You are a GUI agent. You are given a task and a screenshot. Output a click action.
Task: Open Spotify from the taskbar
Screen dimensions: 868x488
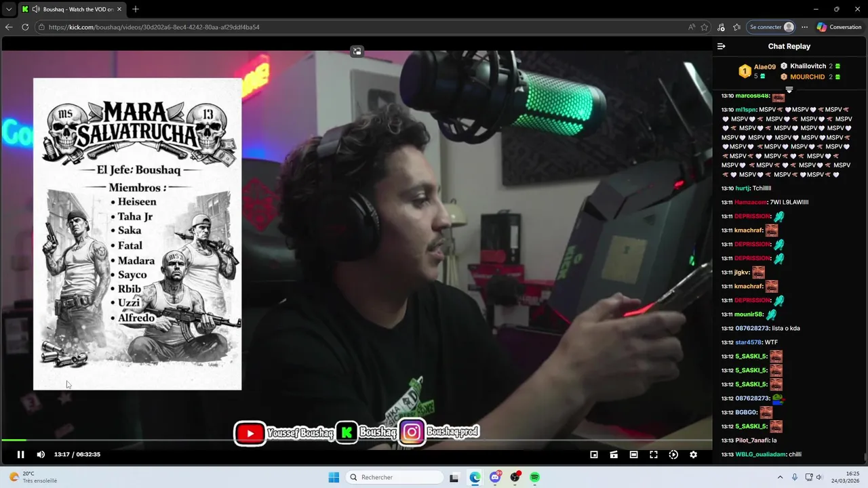coord(534,477)
